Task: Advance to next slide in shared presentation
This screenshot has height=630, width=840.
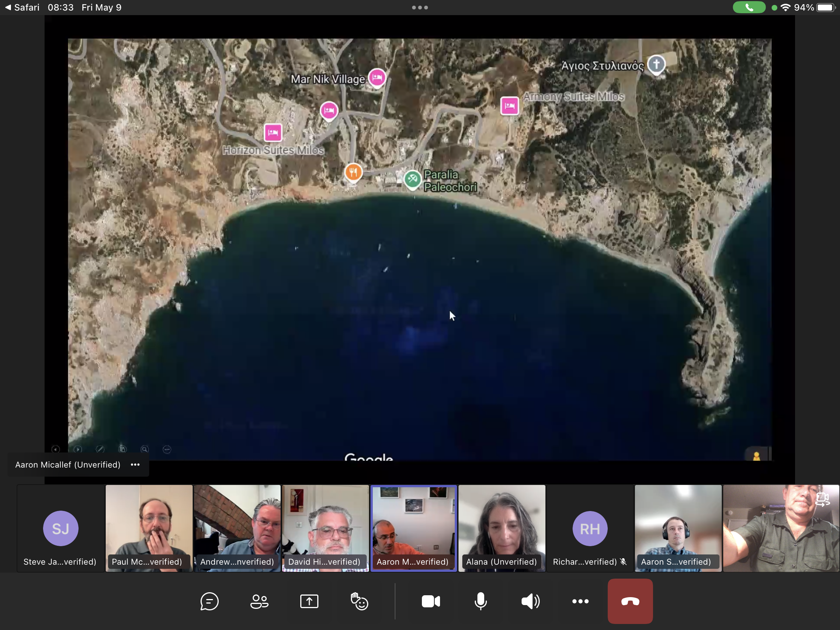Action: [78, 449]
